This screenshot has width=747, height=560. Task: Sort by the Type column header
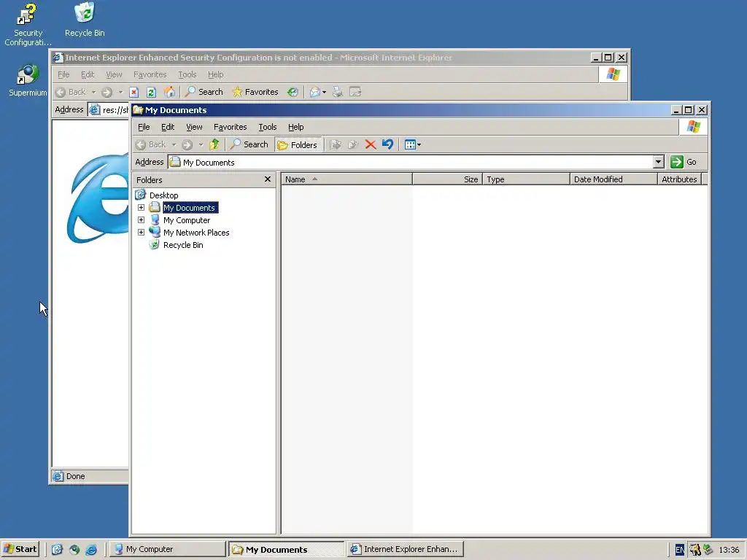coord(527,179)
